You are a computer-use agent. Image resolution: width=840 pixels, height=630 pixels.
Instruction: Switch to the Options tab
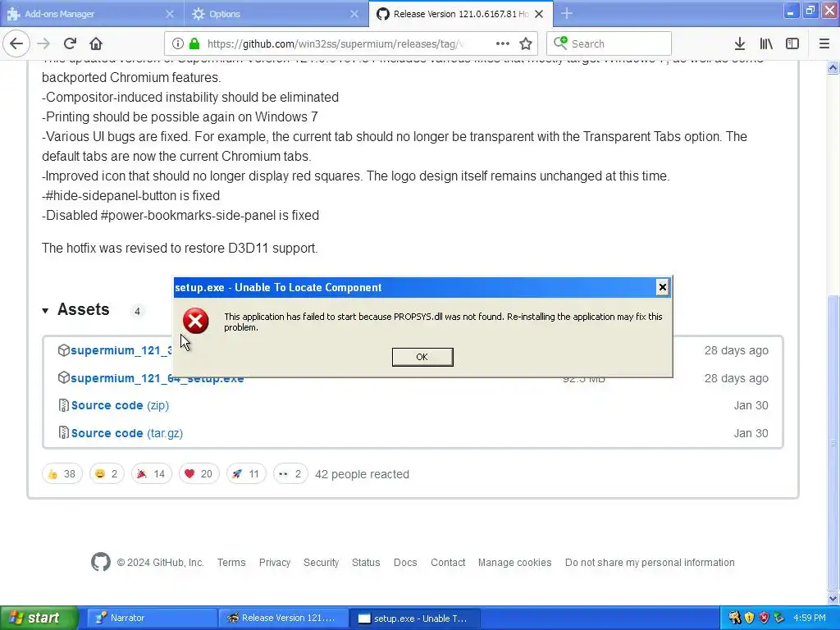point(276,14)
